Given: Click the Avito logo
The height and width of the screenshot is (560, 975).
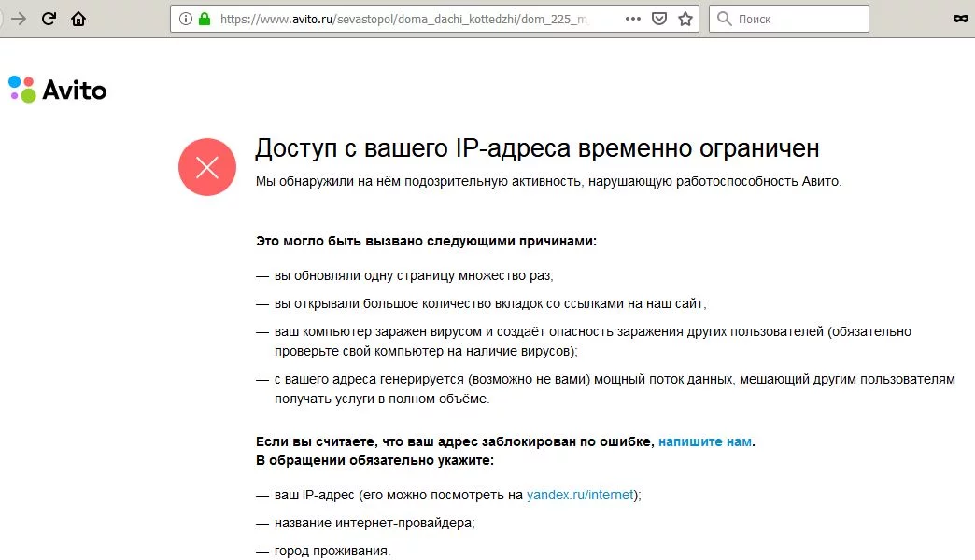Looking at the screenshot, I should [57, 90].
